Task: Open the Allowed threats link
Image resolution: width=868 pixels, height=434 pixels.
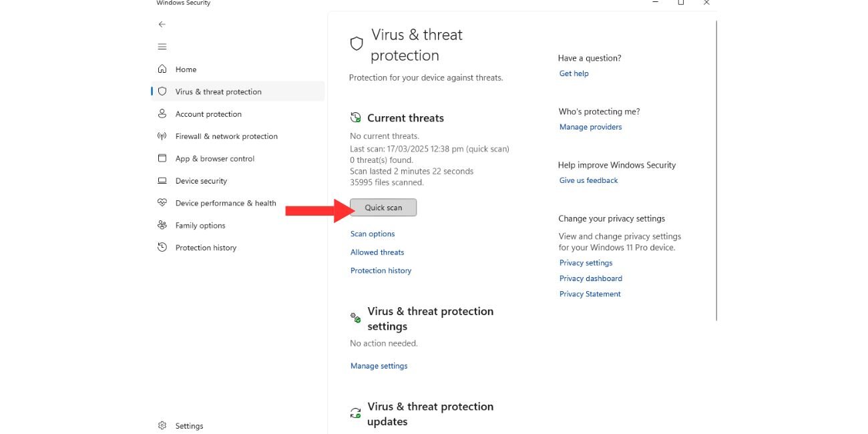Action: coord(377,252)
